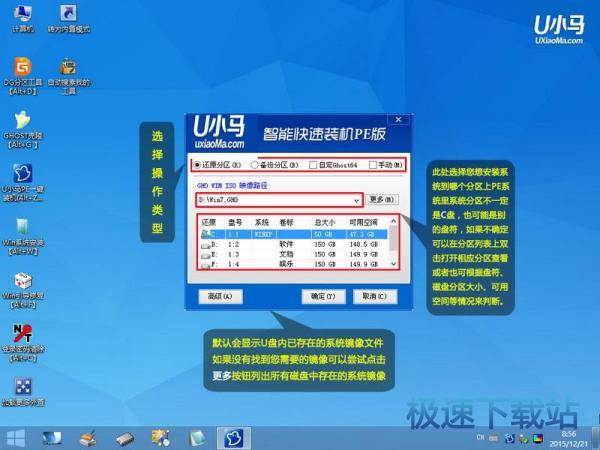Viewport: 600px width, 450px height.
Task: Open the Win boot repair desktop icon
Action: (23, 290)
